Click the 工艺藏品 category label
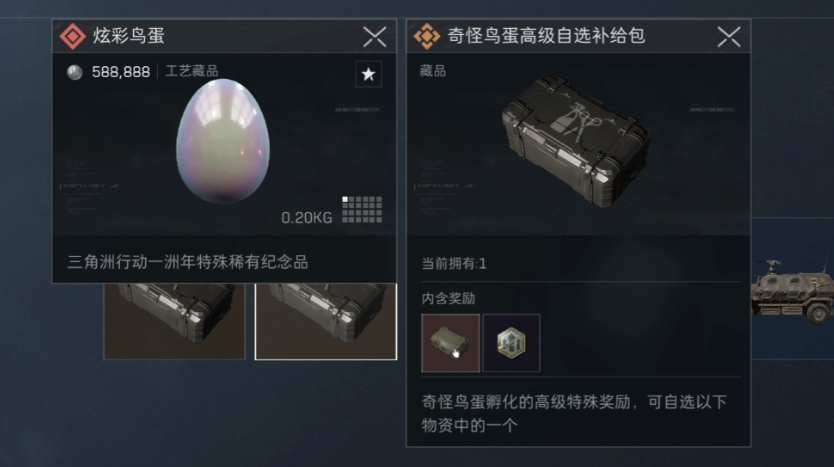 point(192,71)
